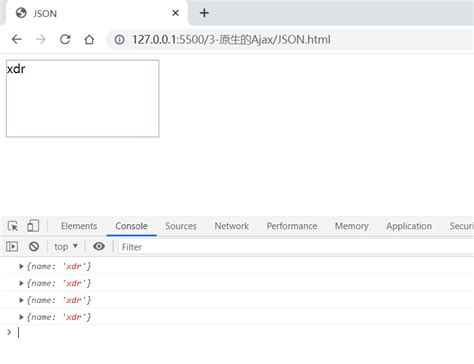The height and width of the screenshot is (364, 474).
Task: Switch to the Console tab
Action: pyautogui.click(x=131, y=226)
